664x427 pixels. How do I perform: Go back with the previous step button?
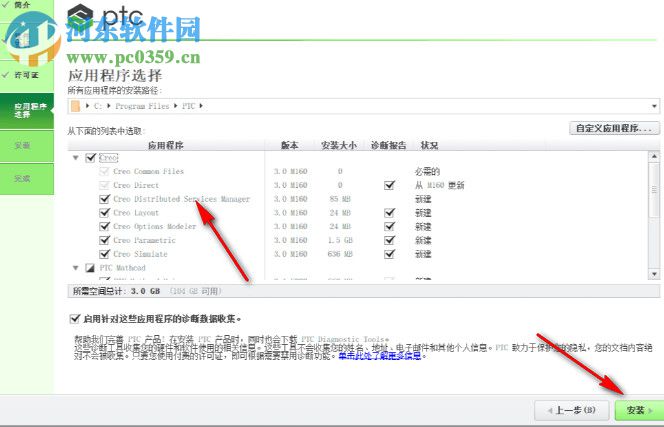(x=572, y=410)
